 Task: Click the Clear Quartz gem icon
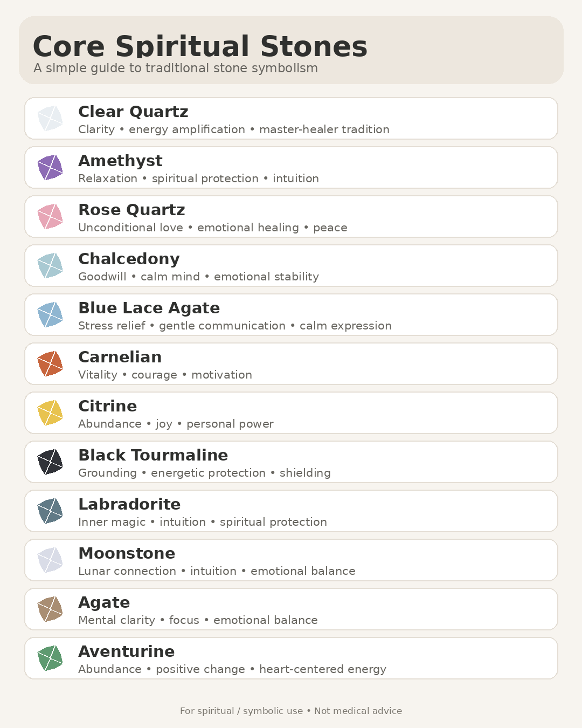[x=50, y=118]
